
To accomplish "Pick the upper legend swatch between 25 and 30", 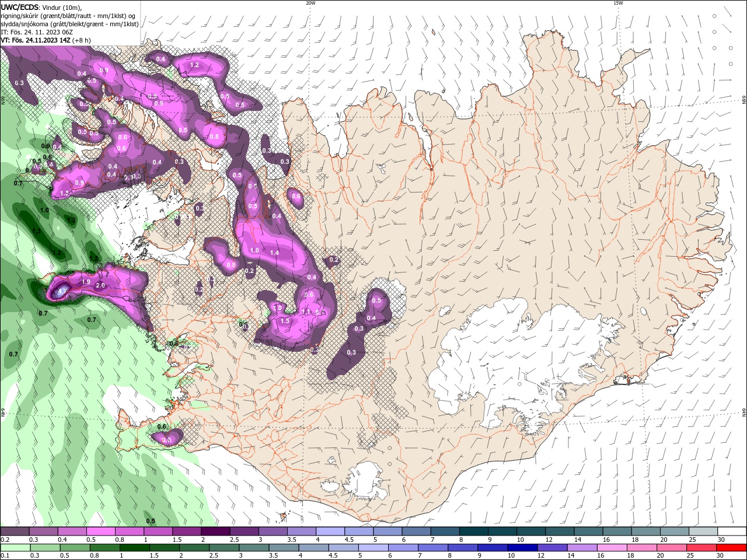I will point(704,531).
